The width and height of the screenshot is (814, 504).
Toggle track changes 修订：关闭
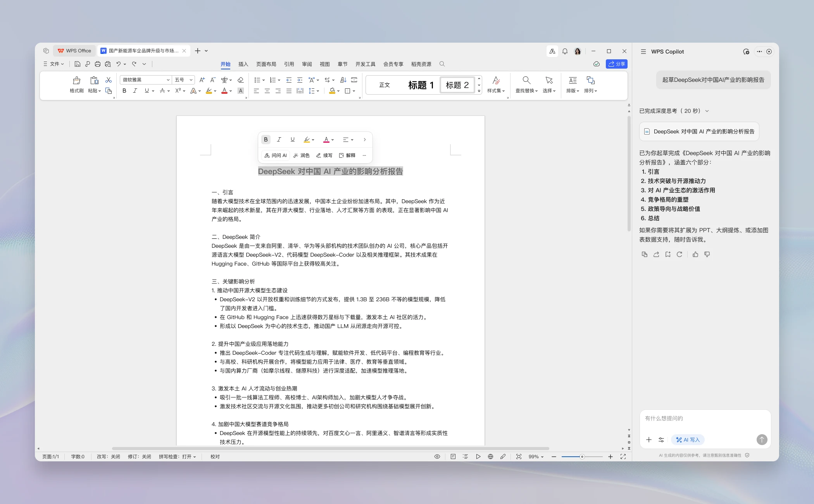tap(140, 457)
